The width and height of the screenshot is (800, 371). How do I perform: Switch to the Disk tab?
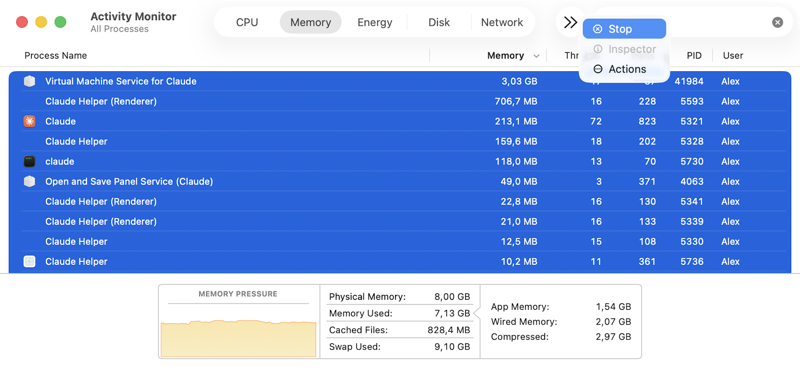pos(439,22)
